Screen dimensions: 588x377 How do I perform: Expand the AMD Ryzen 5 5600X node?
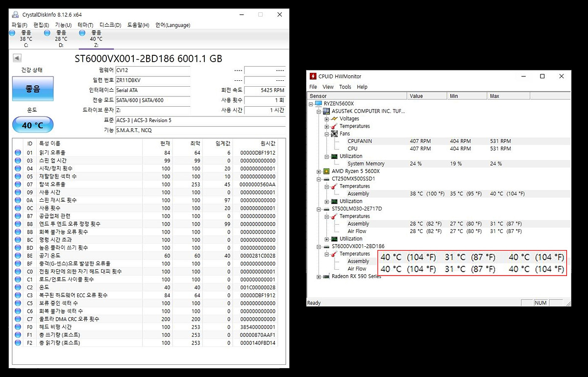pos(319,171)
